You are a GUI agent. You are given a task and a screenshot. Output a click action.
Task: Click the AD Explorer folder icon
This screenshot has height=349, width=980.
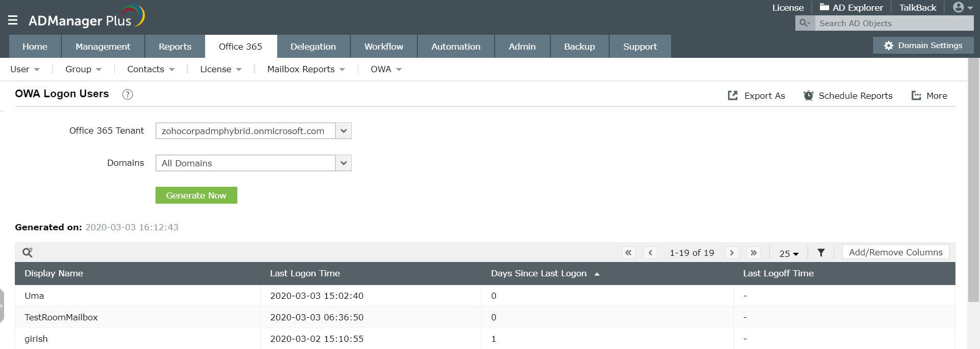coord(824,7)
